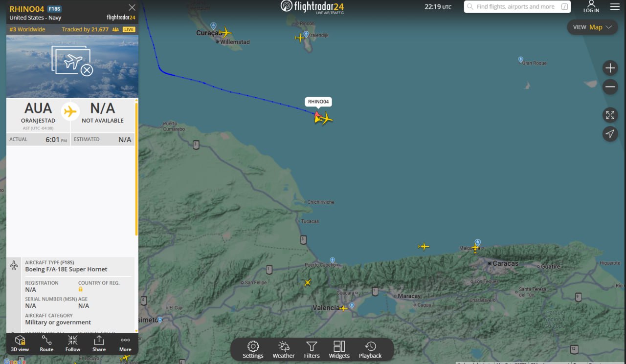The image size is (626, 364).
Task: Show the flight route
Action: [x=46, y=343]
